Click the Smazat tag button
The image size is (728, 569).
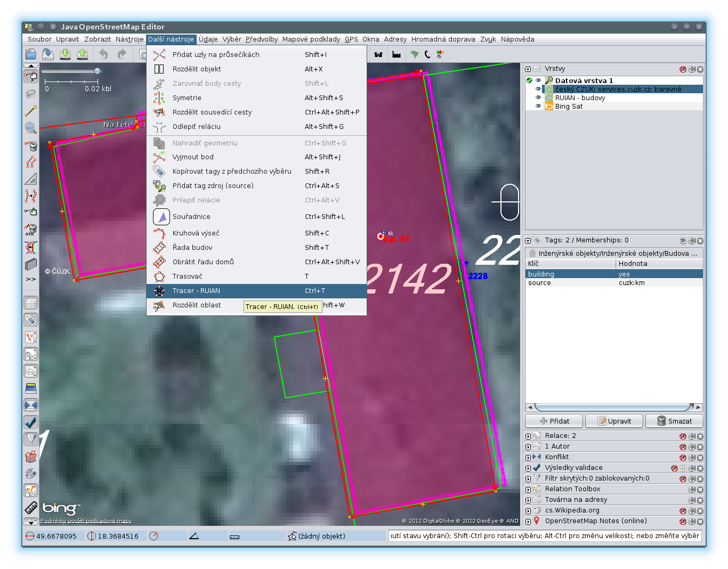click(674, 421)
